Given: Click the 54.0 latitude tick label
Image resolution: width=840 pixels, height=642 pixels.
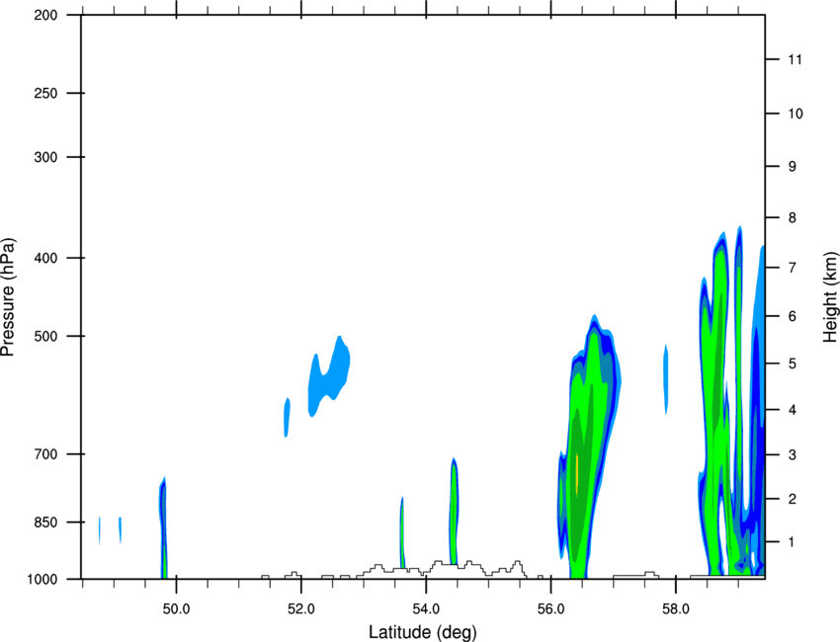Looking at the screenshot, I should (x=426, y=609).
